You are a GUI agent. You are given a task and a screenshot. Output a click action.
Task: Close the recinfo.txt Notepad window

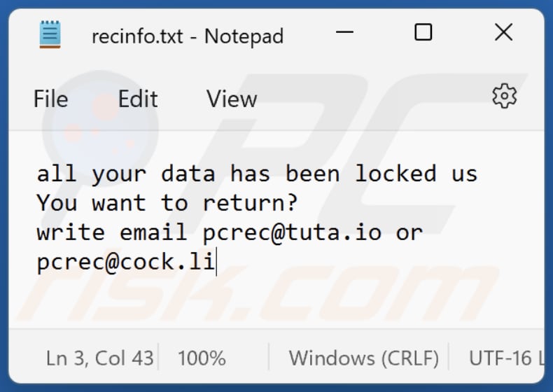pyautogui.click(x=503, y=32)
